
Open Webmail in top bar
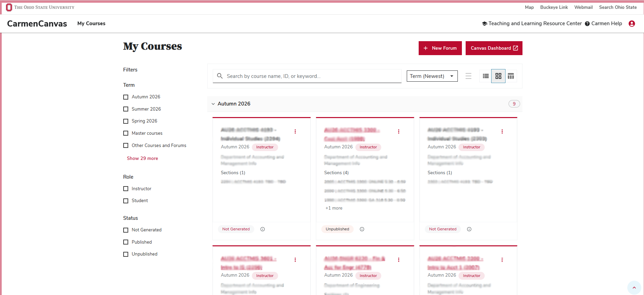(x=583, y=7)
